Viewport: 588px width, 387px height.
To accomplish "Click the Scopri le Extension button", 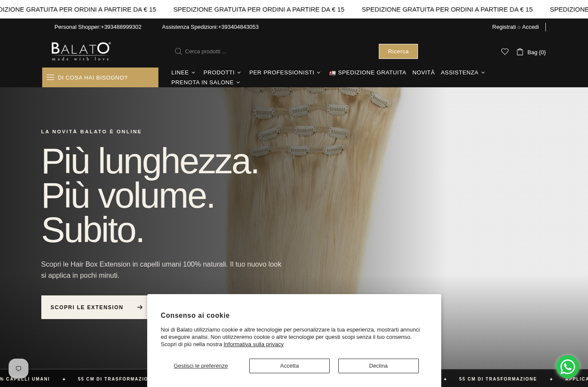I will click(x=97, y=307).
